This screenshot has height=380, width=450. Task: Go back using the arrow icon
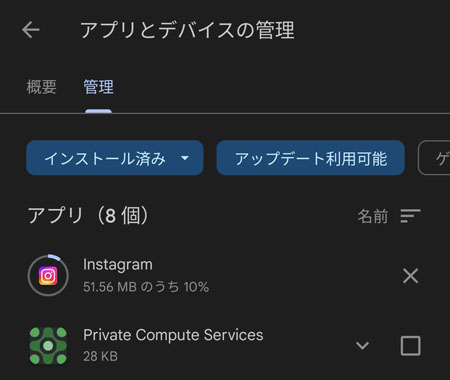pos(31,30)
